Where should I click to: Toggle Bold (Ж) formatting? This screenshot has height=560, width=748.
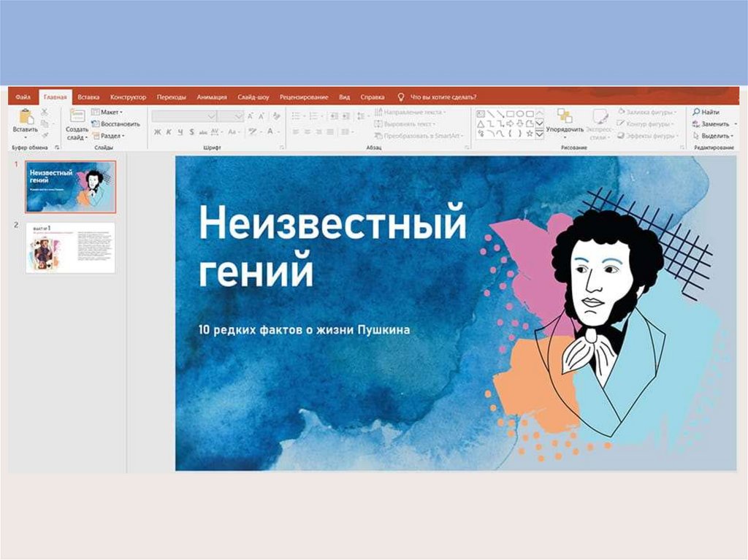point(158,132)
